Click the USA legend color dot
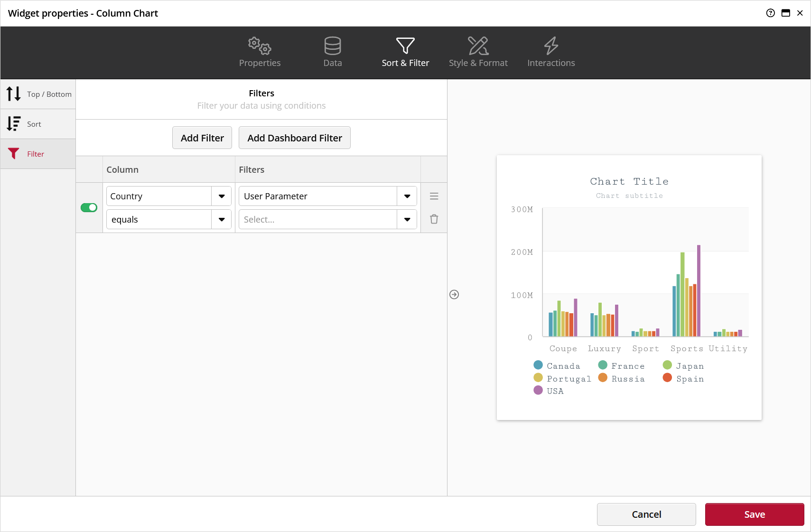Viewport: 811px width, 532px height. click(x=538, y=390)
